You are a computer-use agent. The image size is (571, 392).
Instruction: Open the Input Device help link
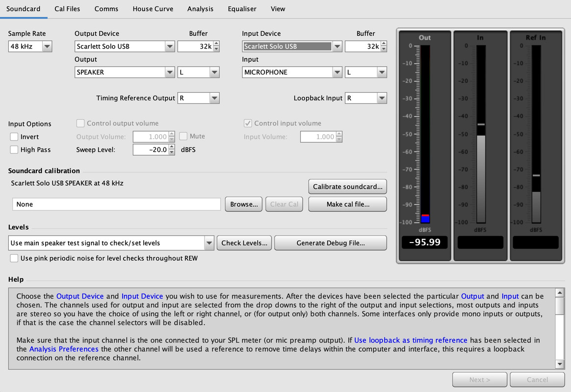click(x=142, y=296)
